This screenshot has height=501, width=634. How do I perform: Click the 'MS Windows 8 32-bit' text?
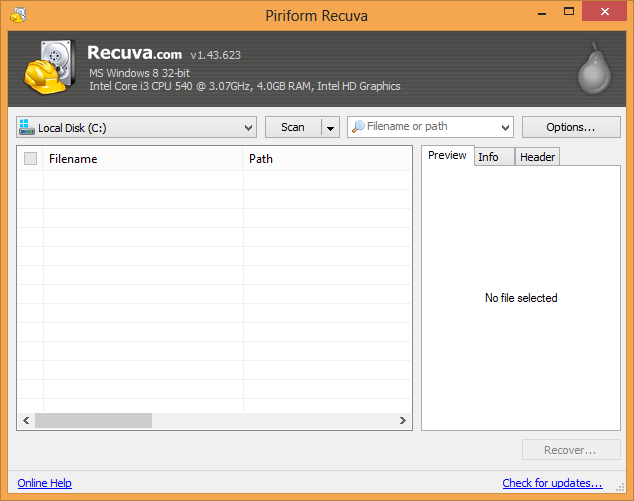click(x=139, y=73)
